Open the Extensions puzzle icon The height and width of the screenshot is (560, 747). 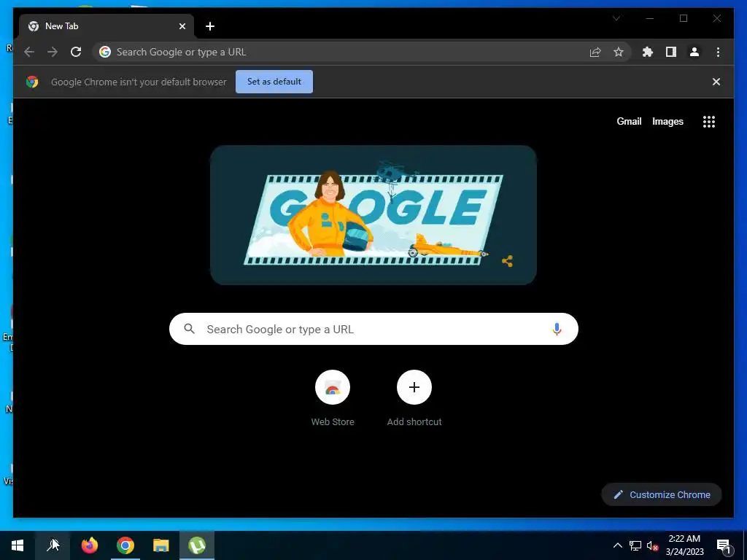pos(648,52)
